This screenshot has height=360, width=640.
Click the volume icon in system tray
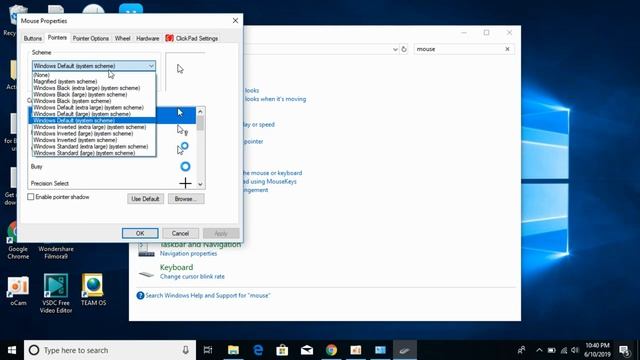point(575,350)
